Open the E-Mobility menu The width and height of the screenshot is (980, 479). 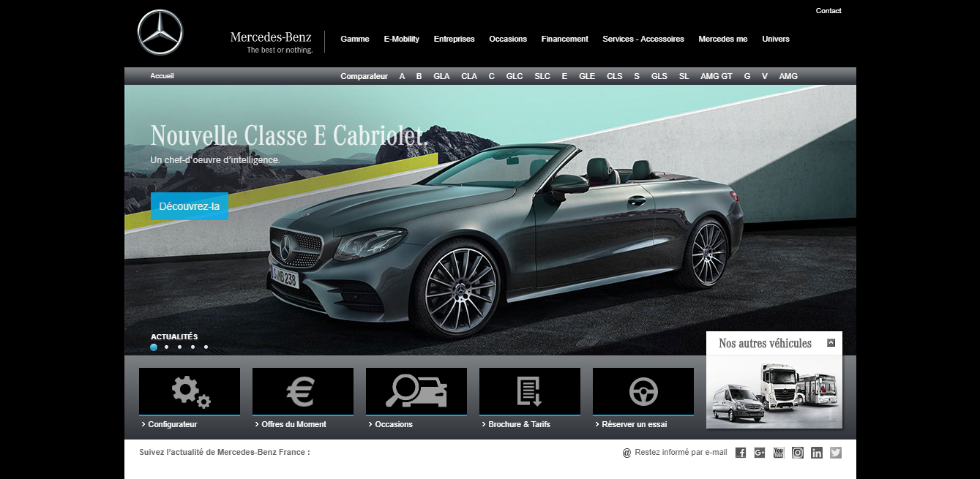402,39
